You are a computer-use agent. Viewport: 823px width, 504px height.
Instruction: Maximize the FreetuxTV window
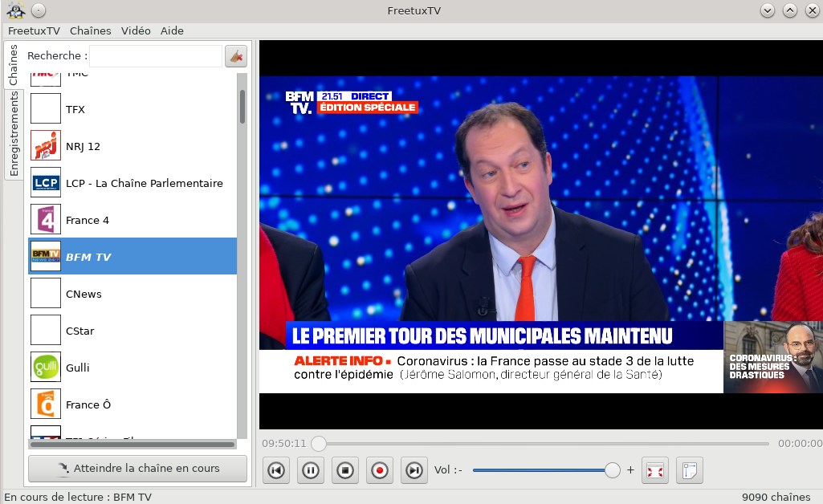(790, 10)
